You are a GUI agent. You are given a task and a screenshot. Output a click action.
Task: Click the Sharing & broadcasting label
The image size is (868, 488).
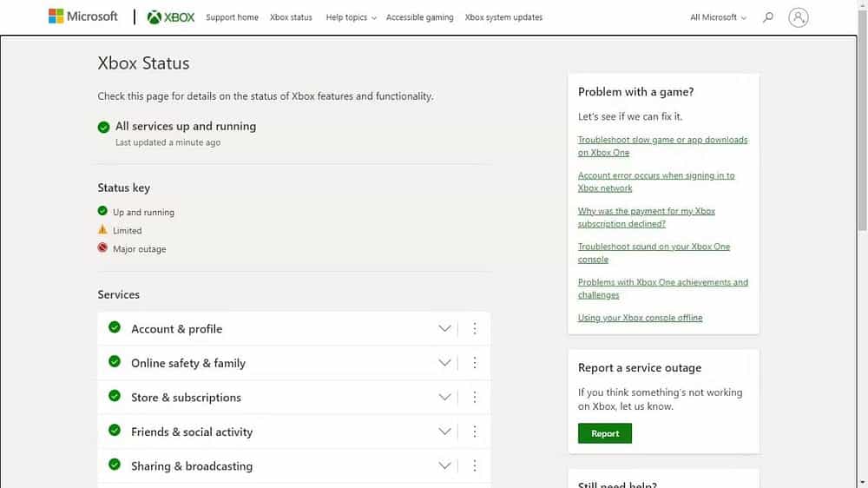pyautogui.click(x=192, y=465)
